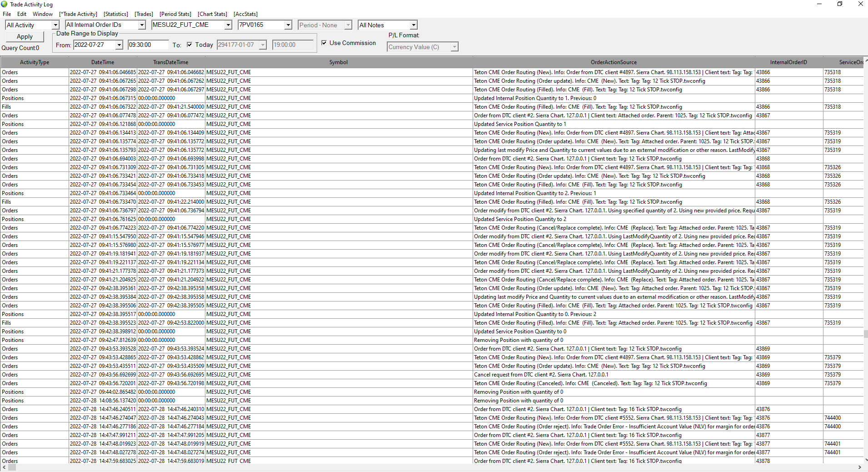This screenshot has height=472, width=868.
Task: Select row 'Updated Service Position Quantity to 0'
Action: (432, 331)
